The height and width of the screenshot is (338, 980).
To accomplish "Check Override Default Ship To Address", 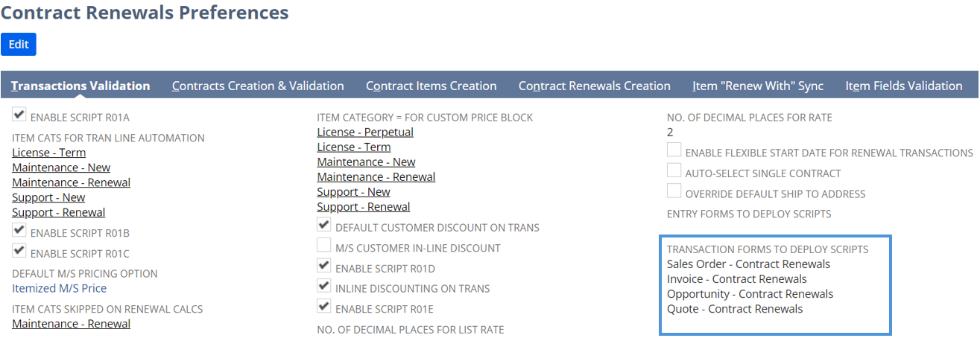I will coord(674,191).
